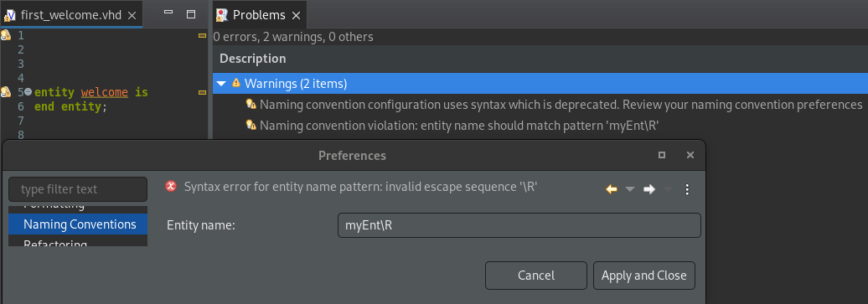Go forward with the white arrow in Preferences
The height and width of the screenshot is (304, 868).
[x=649, y=189]
